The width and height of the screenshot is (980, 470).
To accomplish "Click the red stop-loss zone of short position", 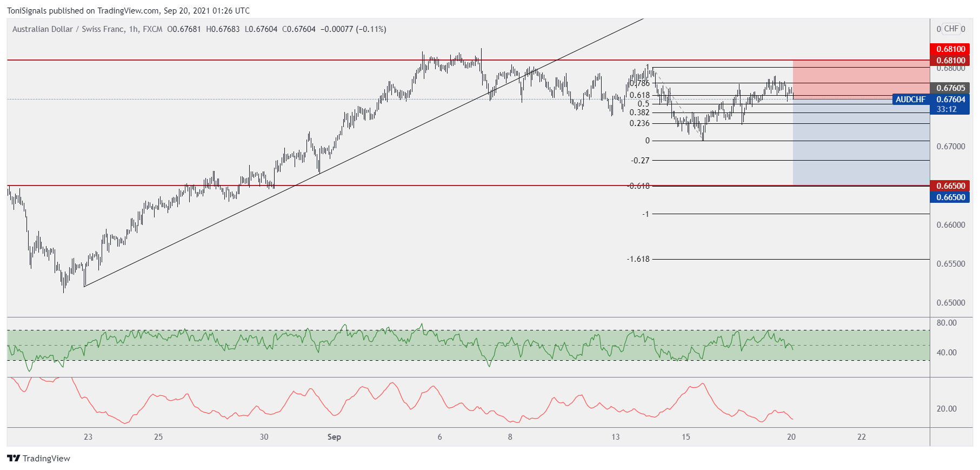I will [x=861, y=79].
